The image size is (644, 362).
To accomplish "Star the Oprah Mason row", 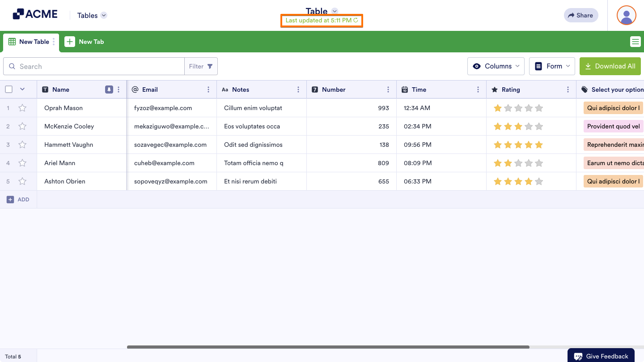I will point(22,108).
